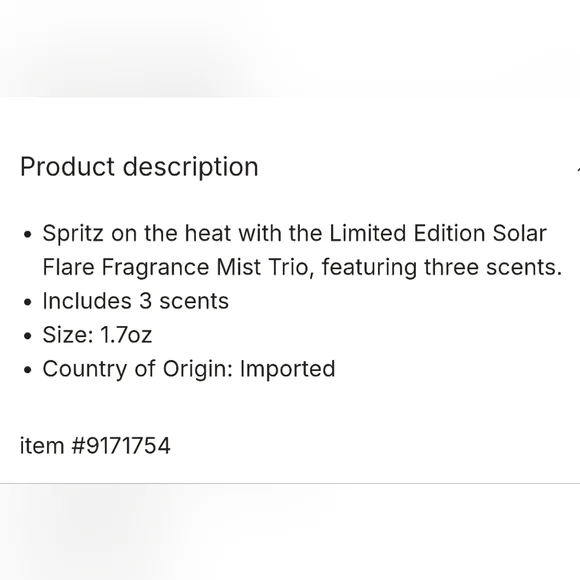The height and width of the screenshot is (580, 580).
Task: Click the text 1.7oz
Action: click(126, 335)
